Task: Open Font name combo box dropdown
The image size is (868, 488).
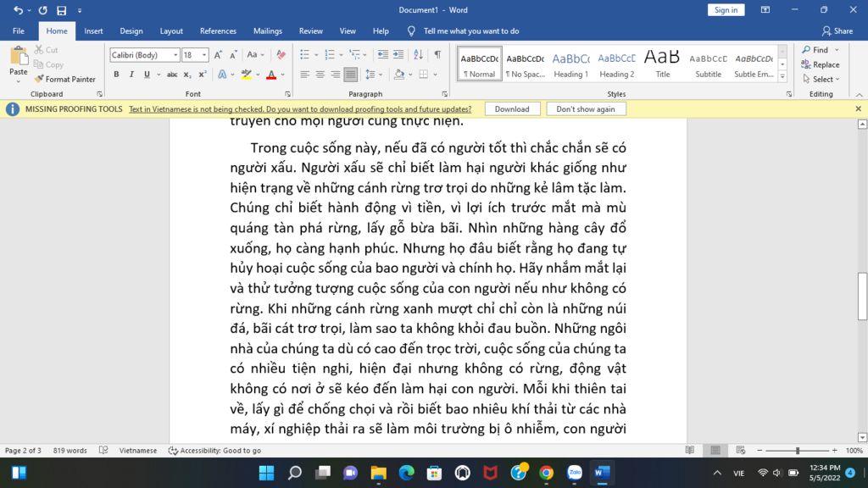Action: pyautogui.click(x=175, y=55)
